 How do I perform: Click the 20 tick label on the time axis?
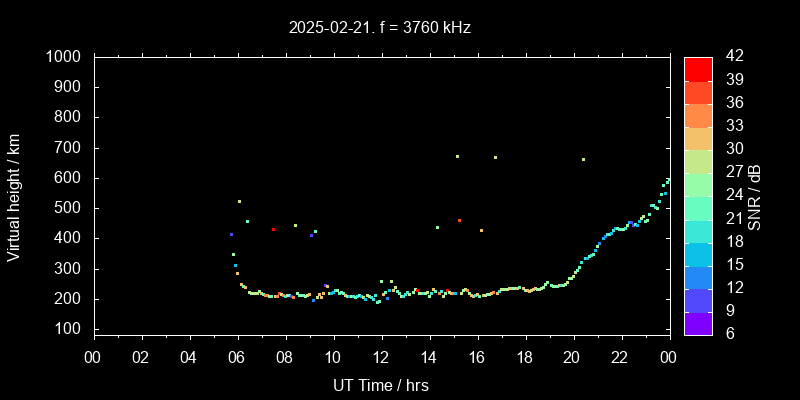point(572,355)
